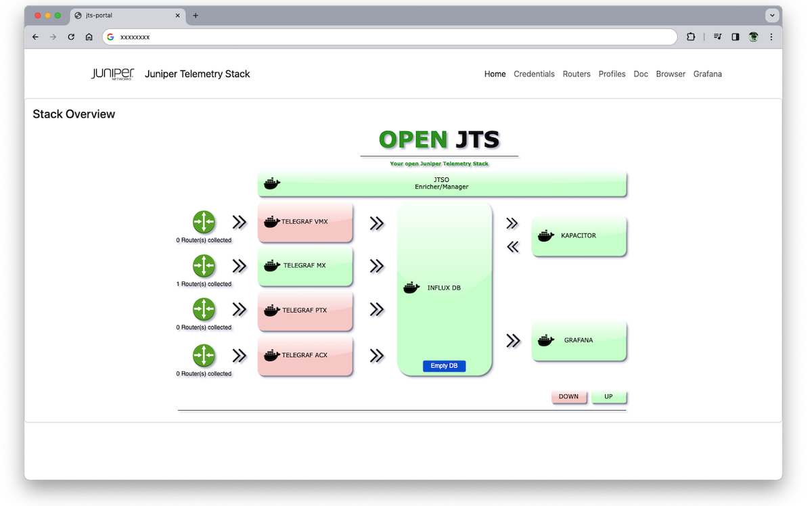This screenshot has height=506, width=812.
Task: Click the INFLUX DB label
Action: click(x=444, y=287)
